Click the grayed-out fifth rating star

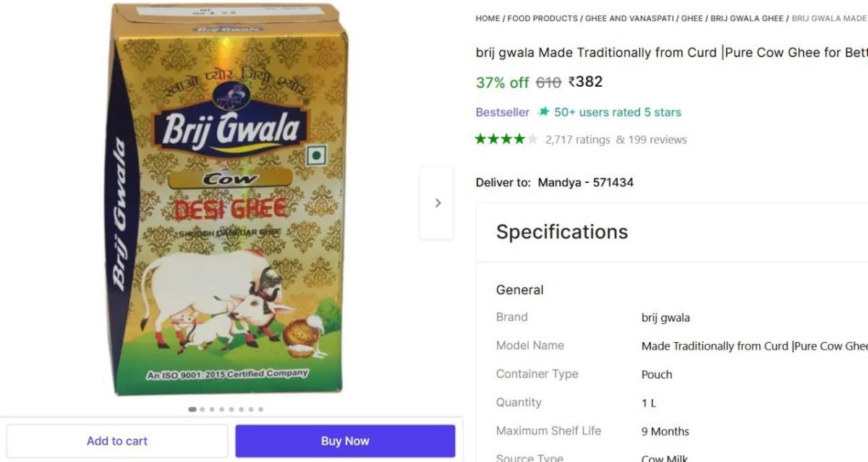click(x=534, y=139)
